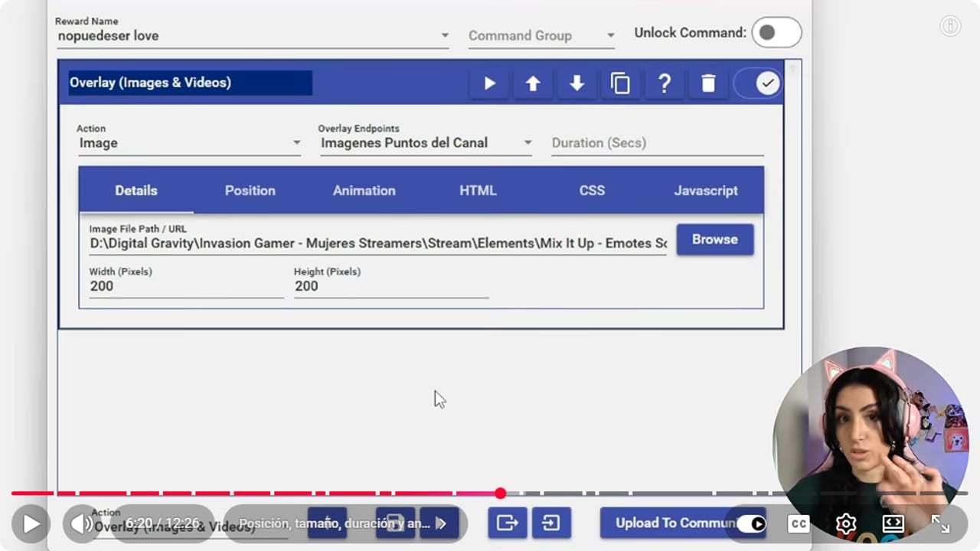Expand the Command Group dropdown
This screenshot has height=551, width=980.
coord(541,35)
